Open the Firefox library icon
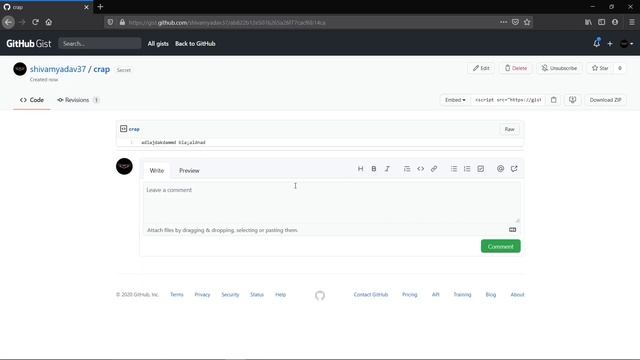Screen dimensions: 640x360 point(588,22)
